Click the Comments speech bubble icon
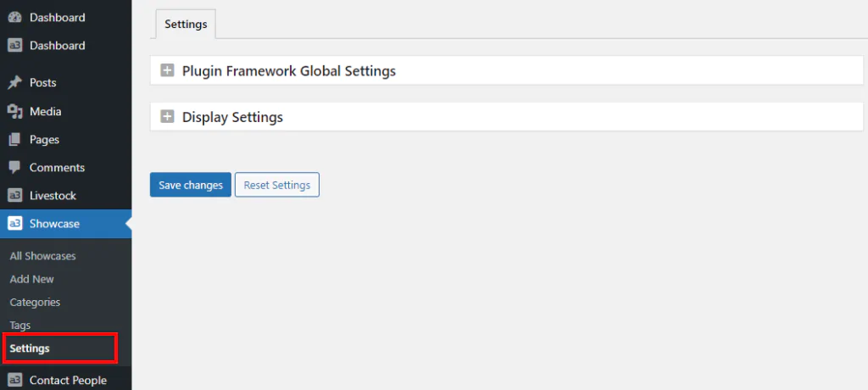 coord(14,167)
